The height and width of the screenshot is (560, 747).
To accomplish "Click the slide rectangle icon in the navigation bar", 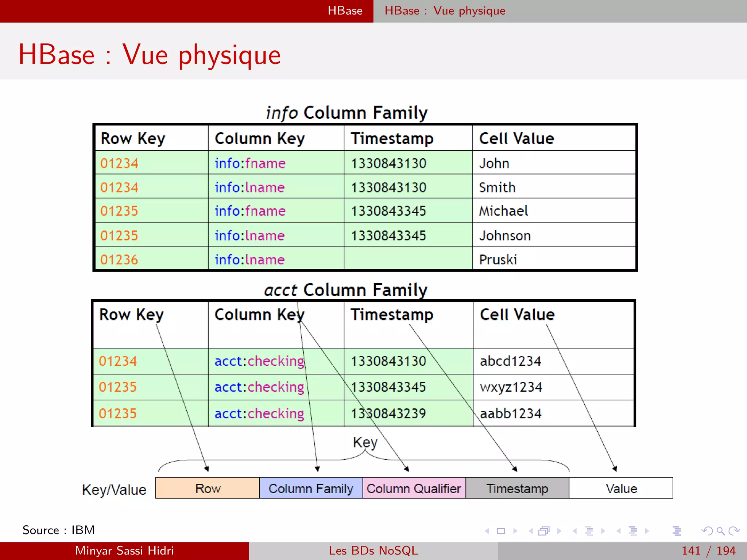I will (501, 531).
